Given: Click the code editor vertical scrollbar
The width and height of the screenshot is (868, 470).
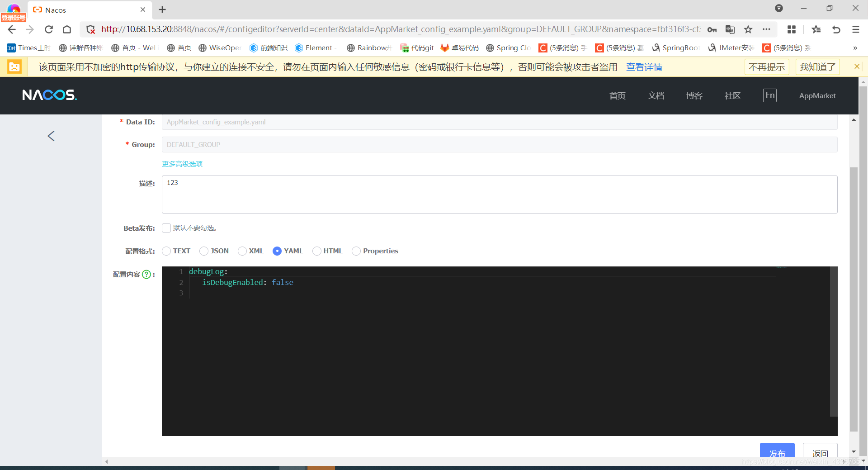Looking at the screenshot, I should (834, 342).
